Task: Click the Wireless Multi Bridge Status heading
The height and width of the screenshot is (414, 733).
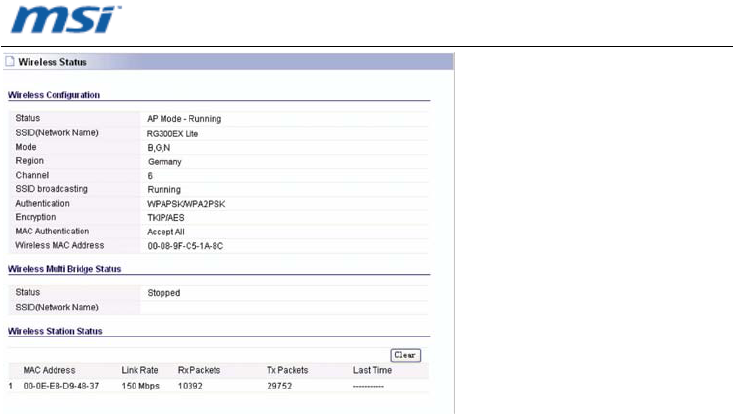Action: click(x=65, y=269)
